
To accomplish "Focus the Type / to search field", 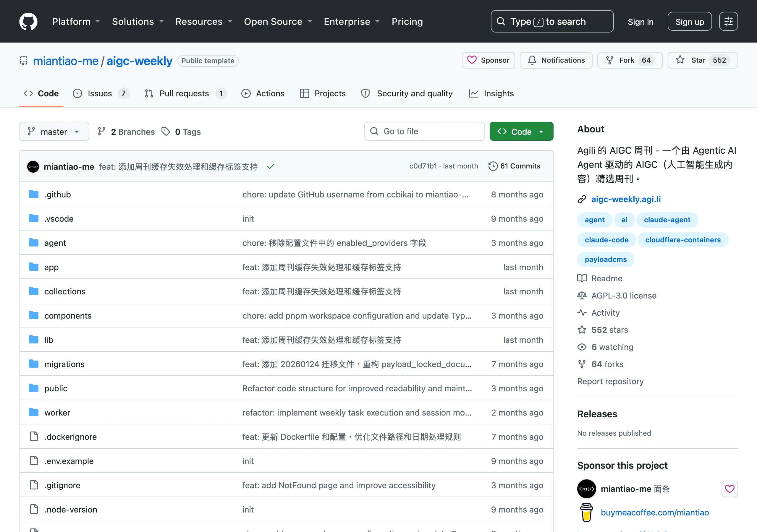I will point(552,21).
